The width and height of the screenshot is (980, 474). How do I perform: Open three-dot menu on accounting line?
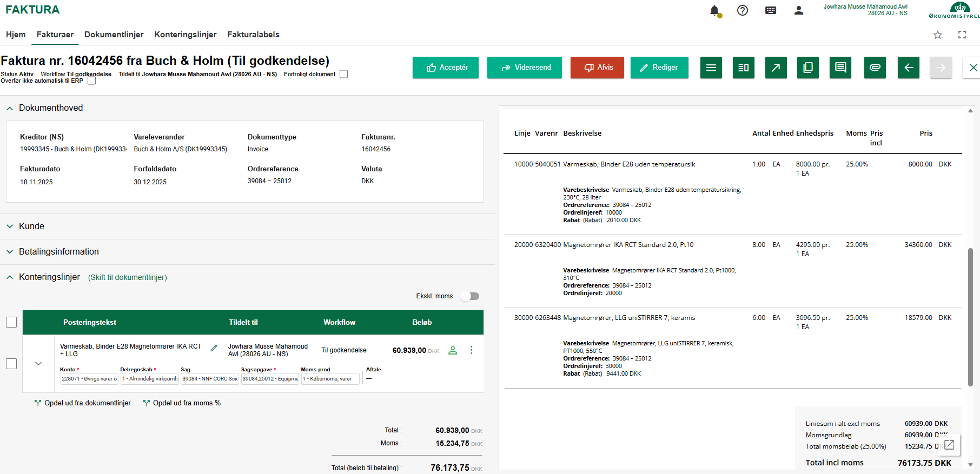[x=472, y=350]
